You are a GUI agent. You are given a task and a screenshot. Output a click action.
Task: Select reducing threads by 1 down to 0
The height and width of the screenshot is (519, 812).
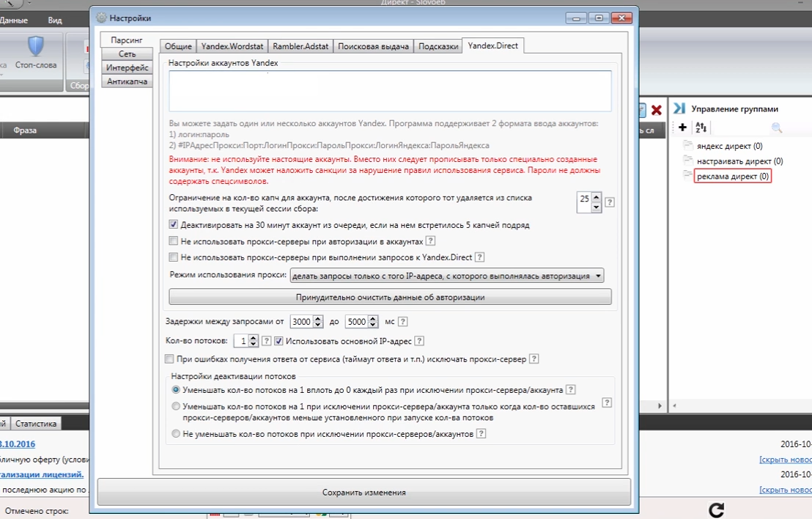(176, 389)
